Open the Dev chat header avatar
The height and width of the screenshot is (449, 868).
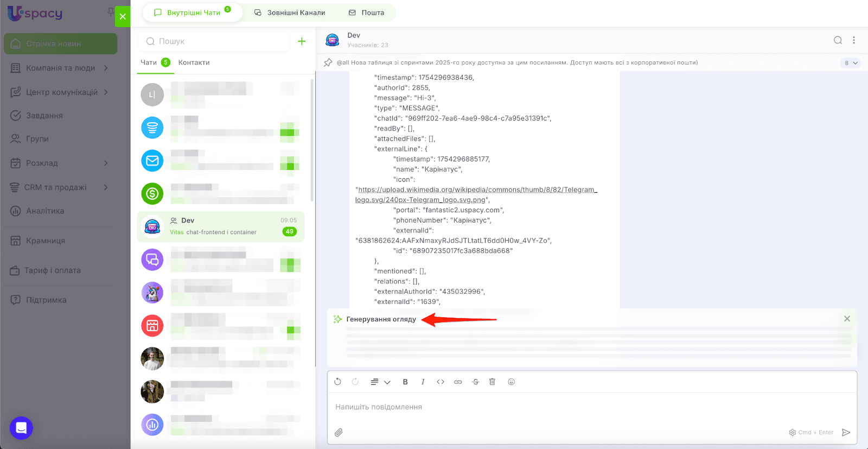(333, 40)
